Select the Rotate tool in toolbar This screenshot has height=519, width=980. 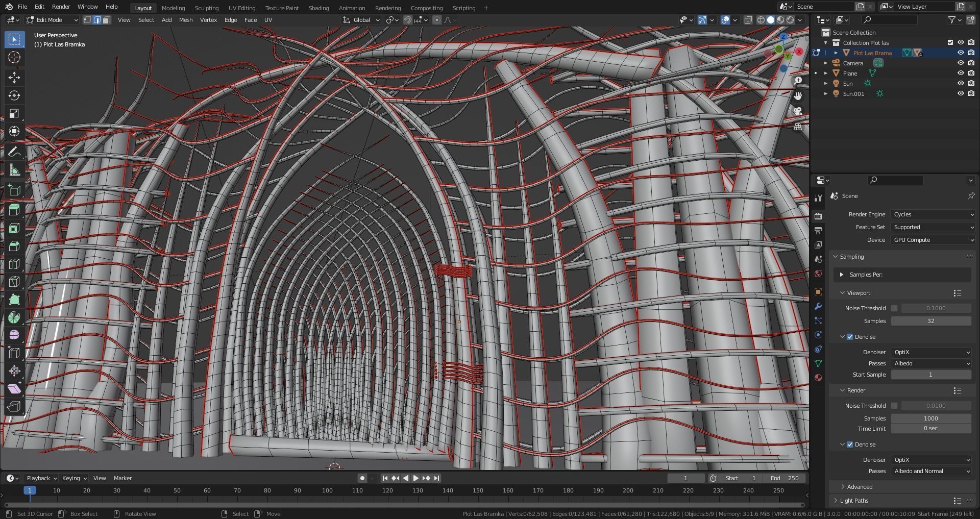pos(14,95)
